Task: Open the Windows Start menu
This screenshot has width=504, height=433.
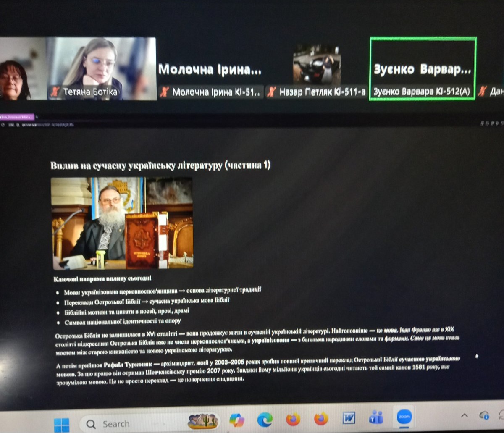Action: pyautogui.click(x=62, y=424)
